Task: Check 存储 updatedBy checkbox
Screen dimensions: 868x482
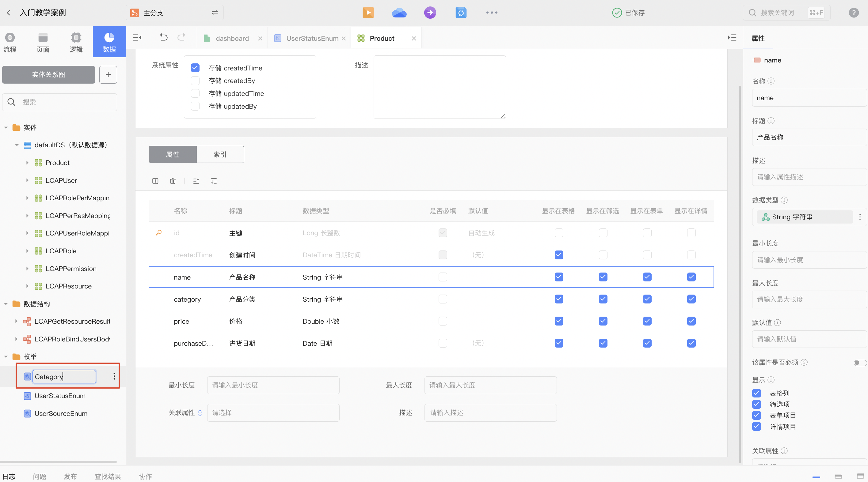Action: point(195,106)
